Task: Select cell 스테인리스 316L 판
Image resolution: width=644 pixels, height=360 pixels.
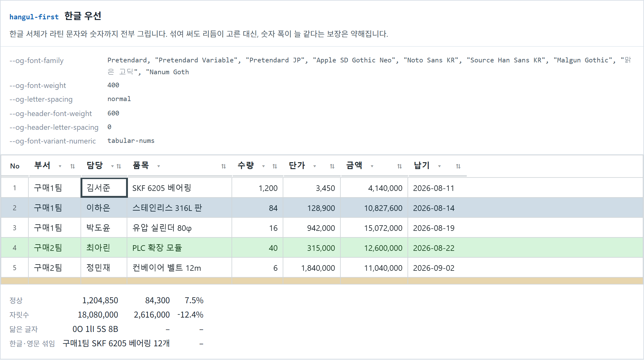Action: tap(179, 208)
